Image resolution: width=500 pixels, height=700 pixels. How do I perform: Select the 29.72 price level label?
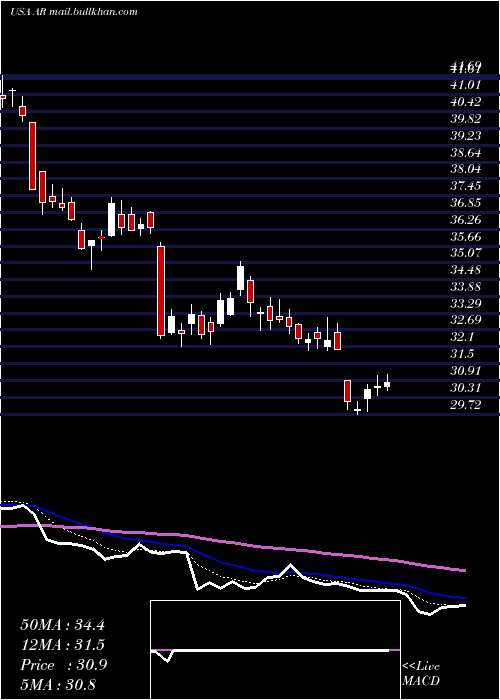pyautogui.click(x=465, y=405)
